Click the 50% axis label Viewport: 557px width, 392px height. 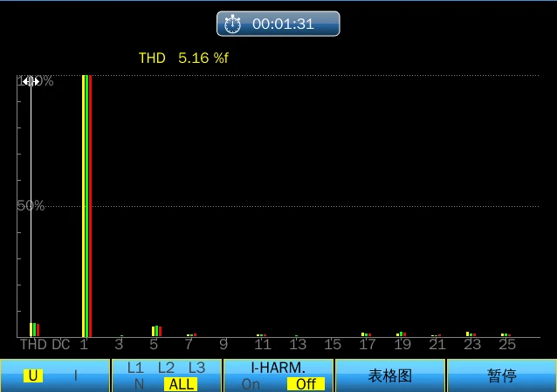[x=31, y=205]
